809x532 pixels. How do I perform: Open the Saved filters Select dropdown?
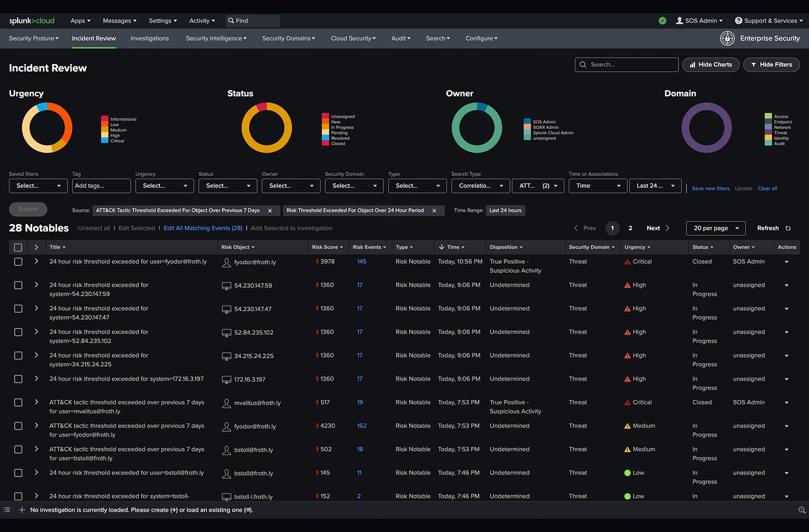pyautogui.click(x=38, y=186)
